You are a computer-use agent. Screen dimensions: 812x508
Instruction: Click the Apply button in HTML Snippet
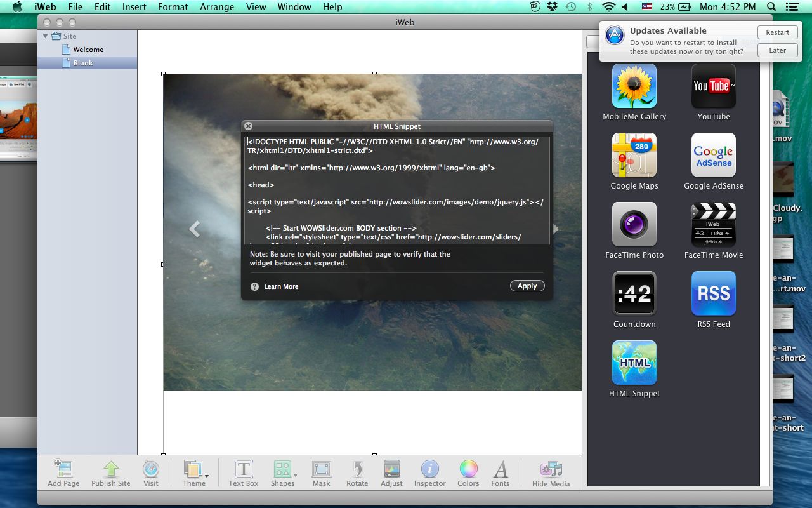click(527, 286)
